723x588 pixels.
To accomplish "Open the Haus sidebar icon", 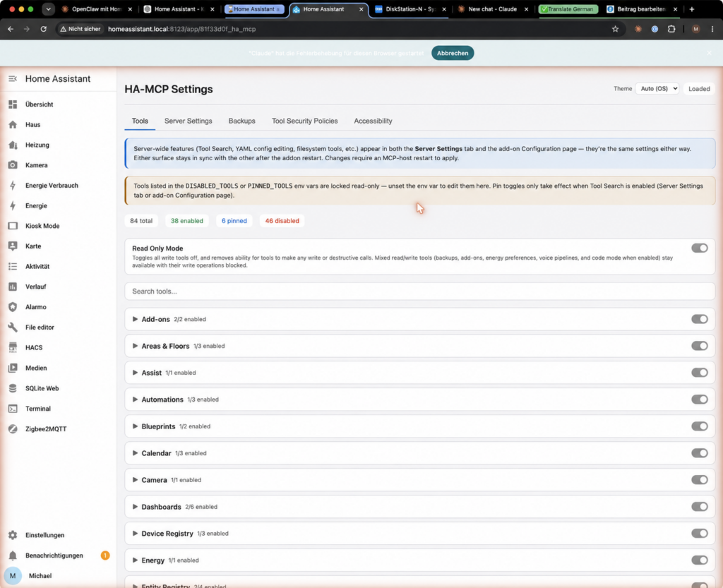I will click(13, 125).
